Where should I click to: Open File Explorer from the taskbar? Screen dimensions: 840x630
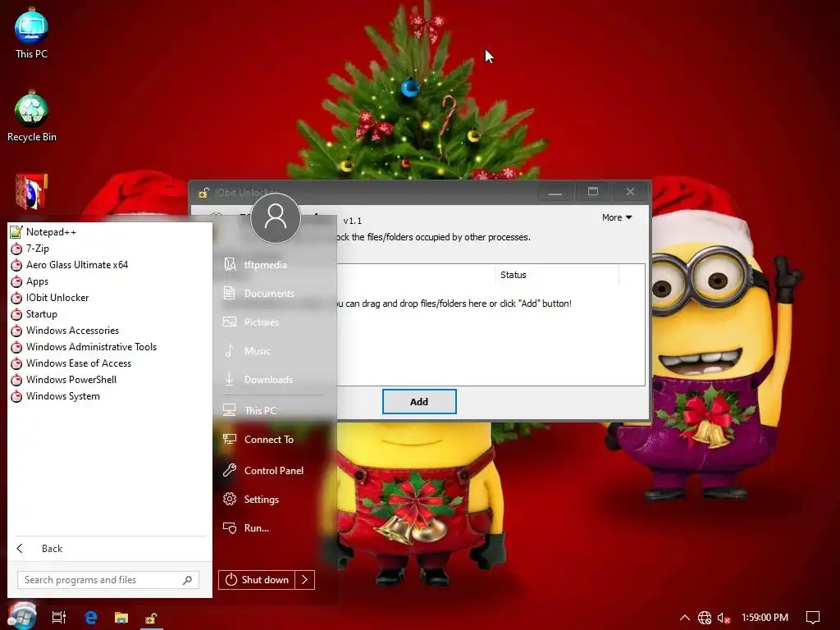[x=121, y=618]
